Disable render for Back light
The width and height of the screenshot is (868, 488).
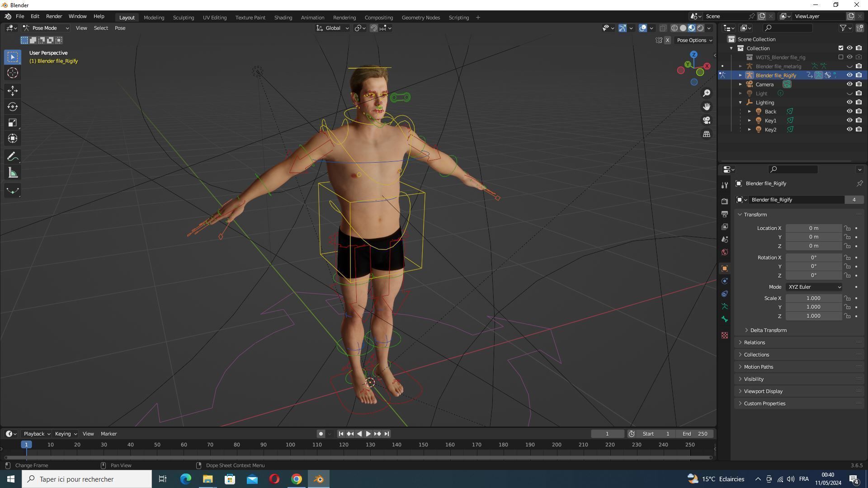click(x=859, y=111)
